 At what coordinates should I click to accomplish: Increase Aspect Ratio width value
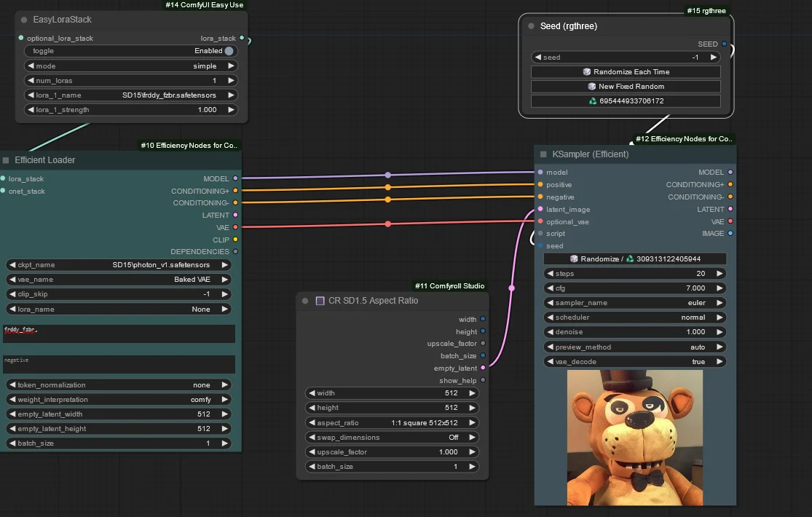pyautogui.click(x=473, y=393)
